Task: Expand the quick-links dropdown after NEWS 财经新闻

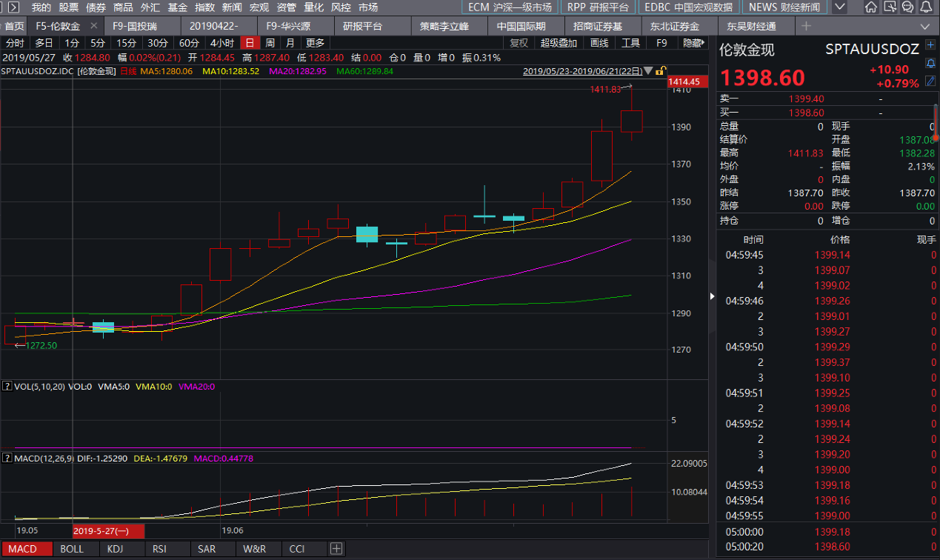Action: [839, 7]
